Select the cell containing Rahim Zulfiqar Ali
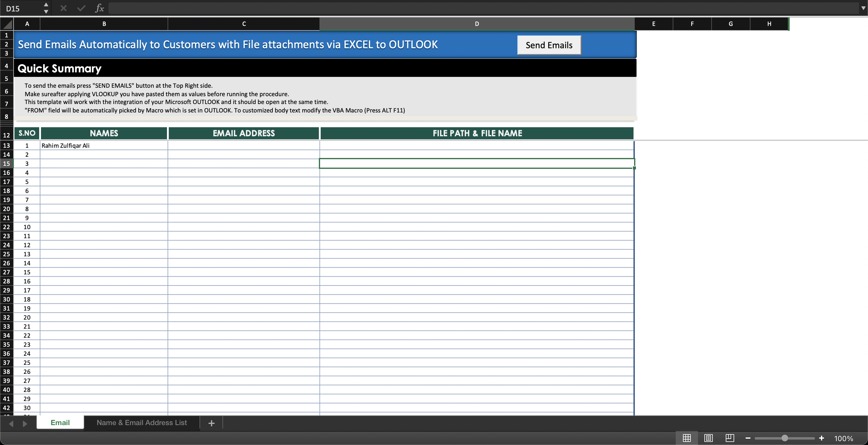Screen dimensions: 868x445 point(103,145)
